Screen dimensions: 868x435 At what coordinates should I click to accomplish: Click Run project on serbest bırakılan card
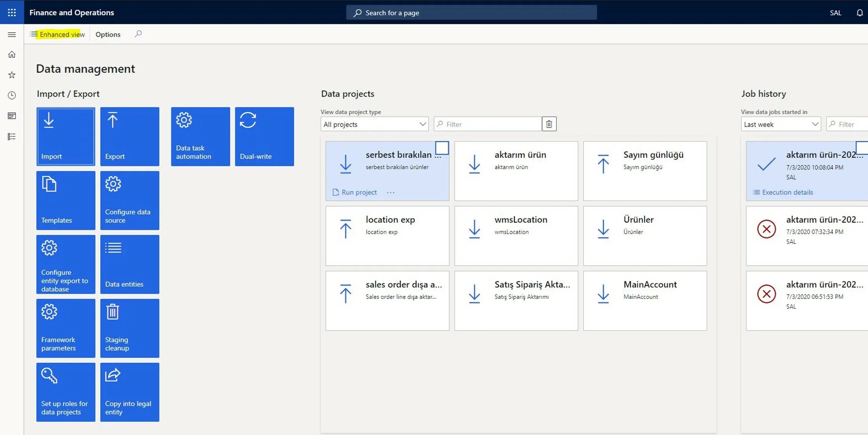[x=355, y=192]
